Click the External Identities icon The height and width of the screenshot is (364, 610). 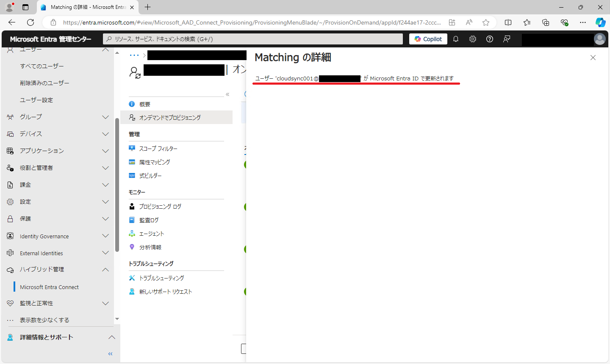(x=10, y=253)
